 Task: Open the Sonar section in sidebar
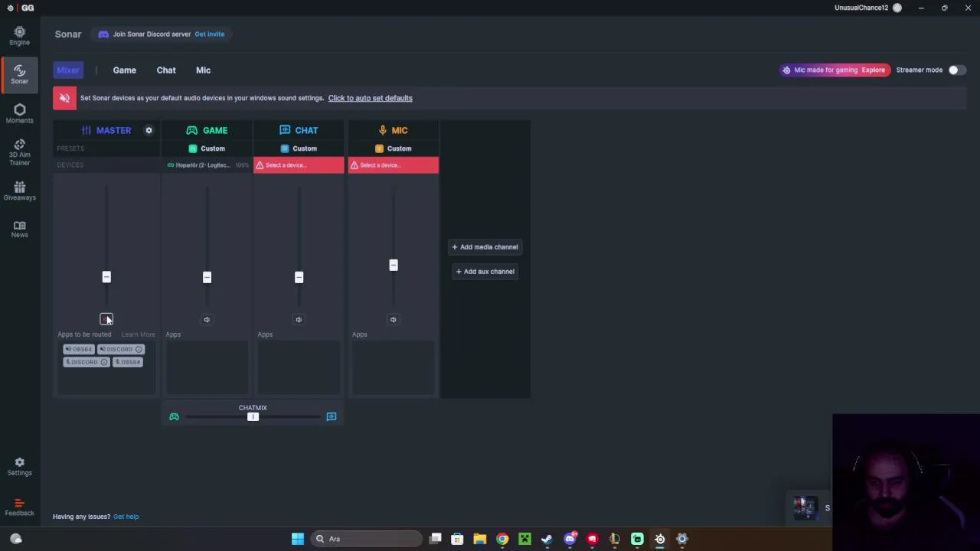[x=19, y=73]
